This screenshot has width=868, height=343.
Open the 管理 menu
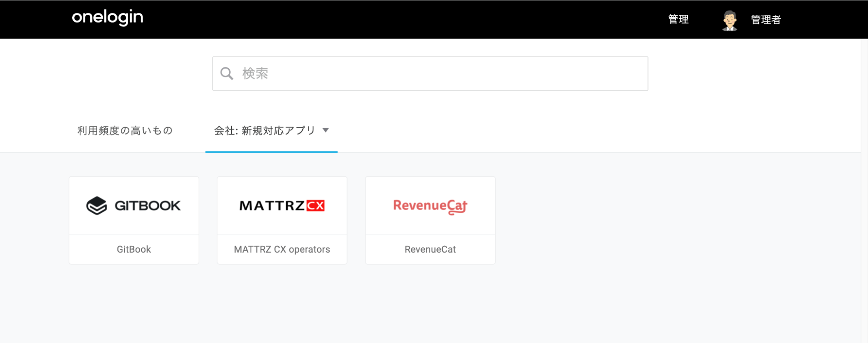[678, 20]
